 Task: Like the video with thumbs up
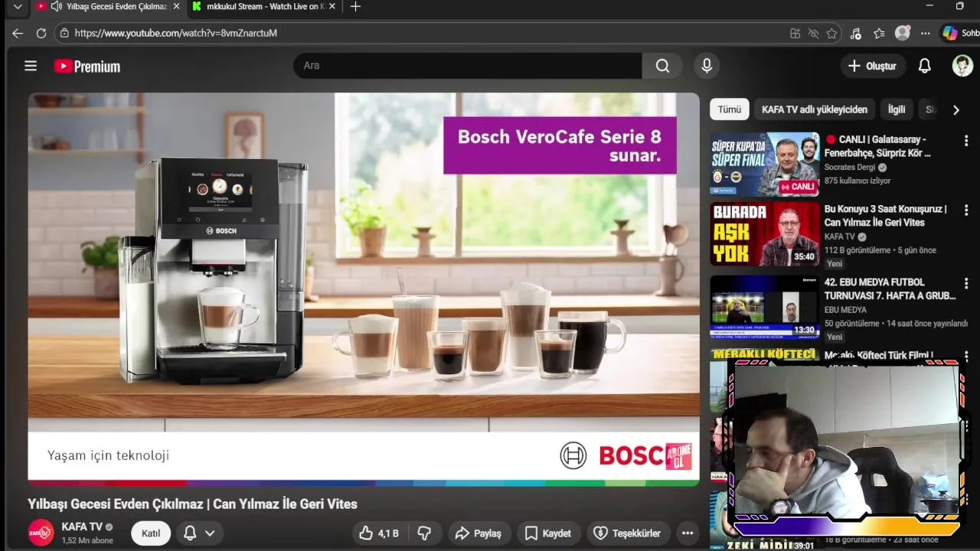pos(378,533)
